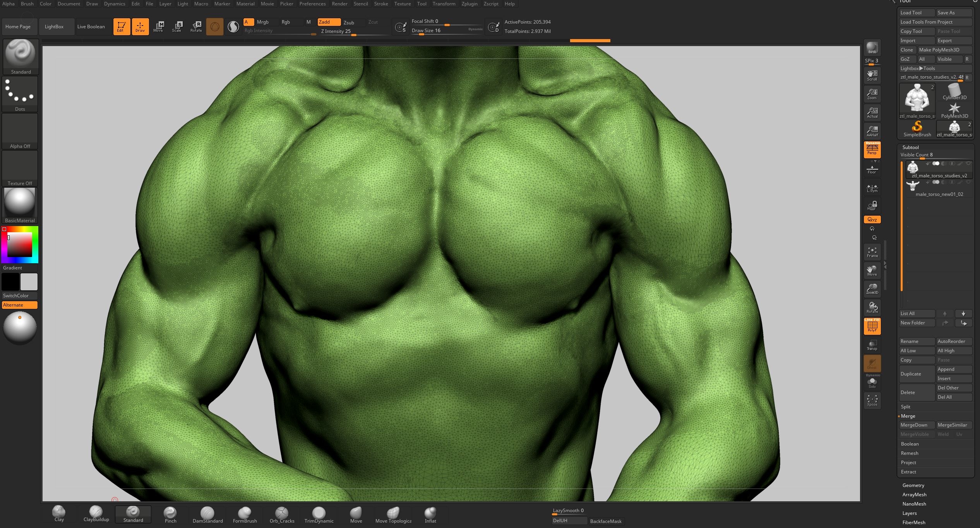This screenshot has height=528, width=980.
Task: Click the BPR render icon
Action: [x=872, y=48]
